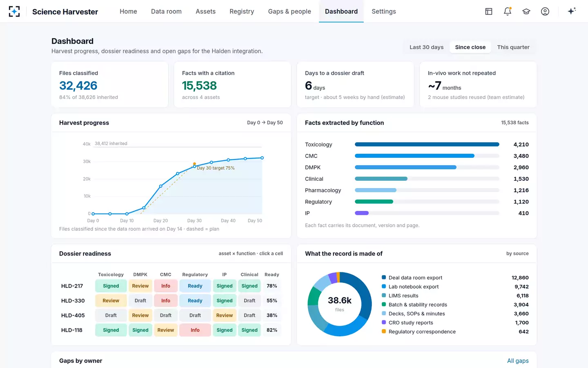Click the sparkle AI assistant icon
Image resolution: width=588 pixels, height=368 pixels.
click(572, 11)
